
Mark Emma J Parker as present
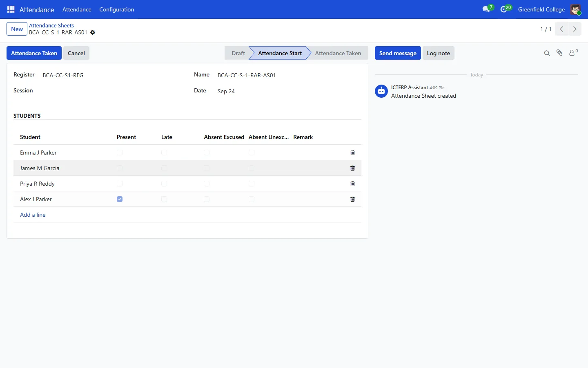(120, 153)
